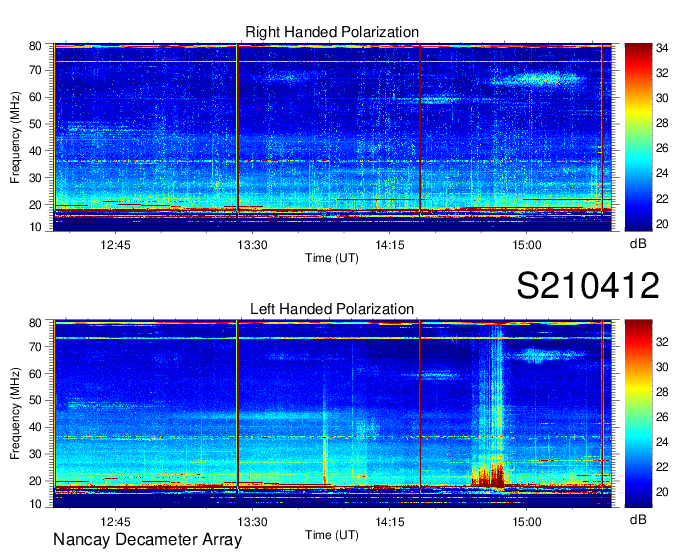Image resolution: width=680 pixels, height=552 pixels.
Task: Click the 'Right Handed Polarization' title
Action: coord(332,32)
